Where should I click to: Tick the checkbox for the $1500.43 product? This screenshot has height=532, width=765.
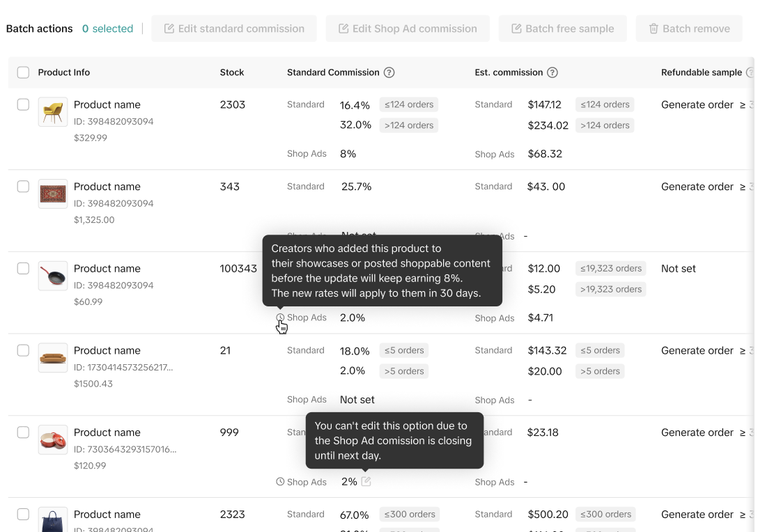coord(23,350)
